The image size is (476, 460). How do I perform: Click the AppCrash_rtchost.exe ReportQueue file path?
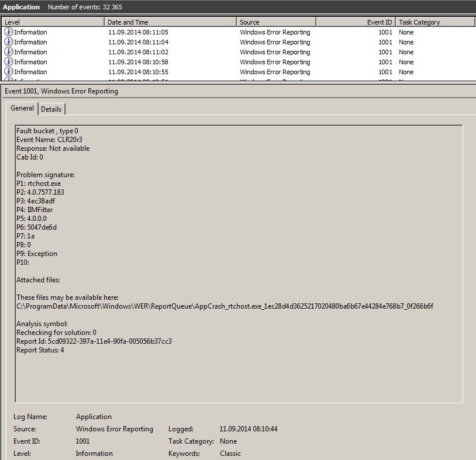tap(225, 306)
